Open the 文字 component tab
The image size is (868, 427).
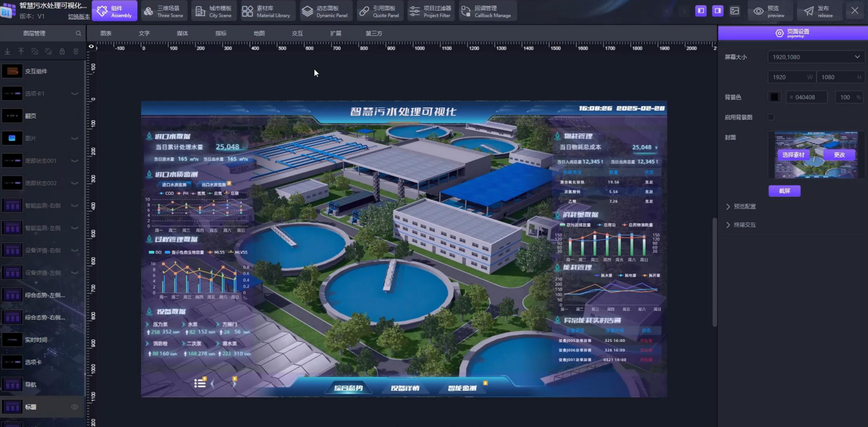144,33
